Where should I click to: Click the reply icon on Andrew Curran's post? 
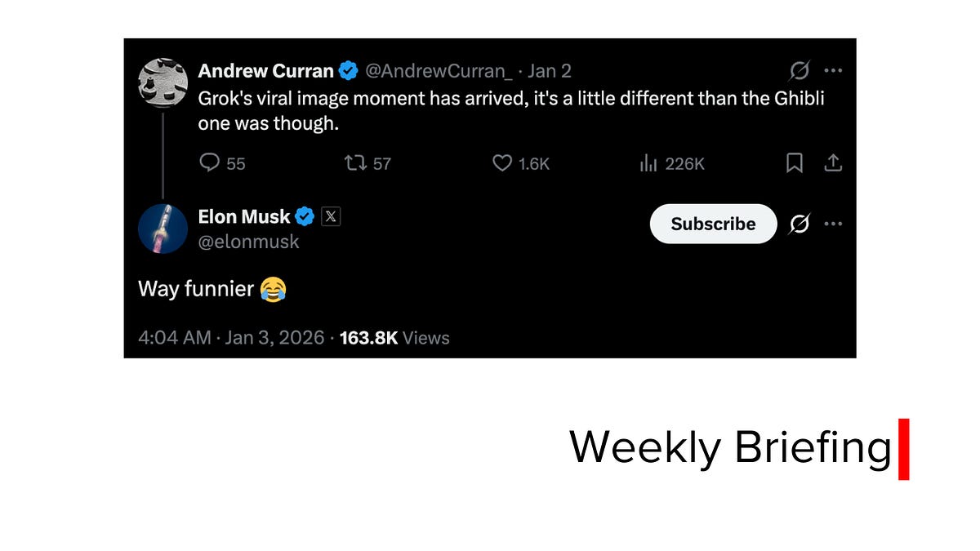point(210,163)
